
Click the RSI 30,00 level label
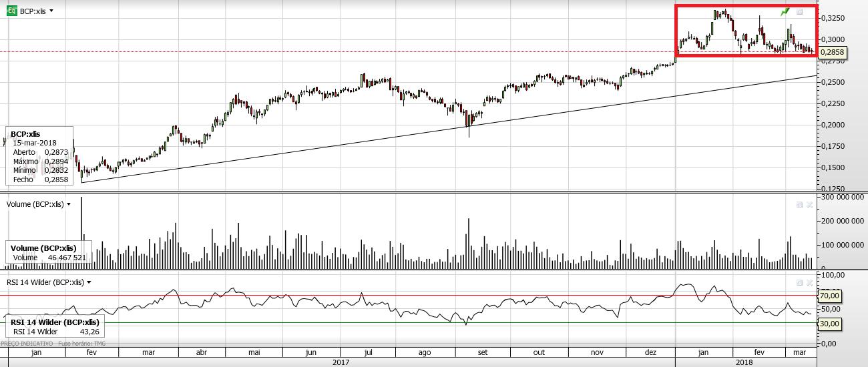pos(829,323)
